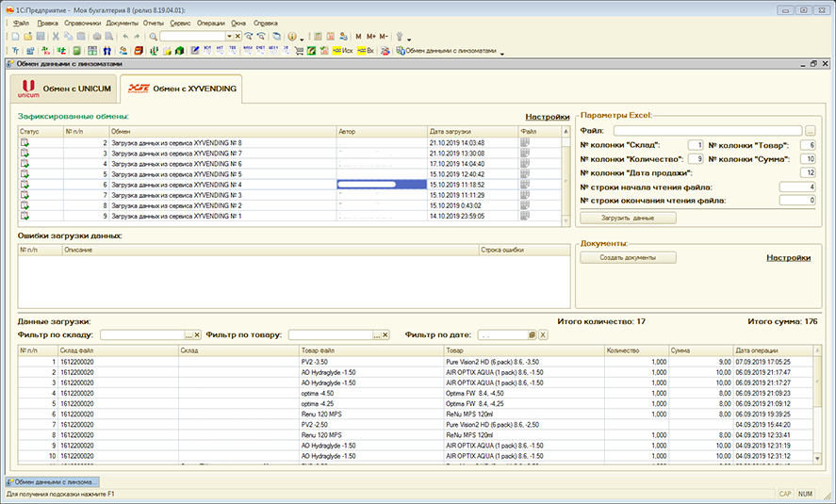
Task: Clear the warehouse filter with X button
Action: tap(197, 334)
